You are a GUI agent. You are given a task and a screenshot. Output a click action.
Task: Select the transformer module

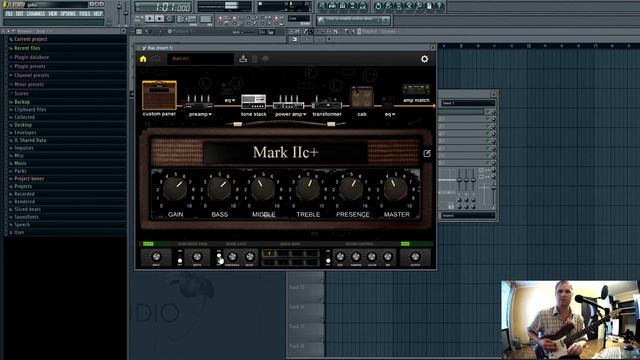[x=327, y=102]
